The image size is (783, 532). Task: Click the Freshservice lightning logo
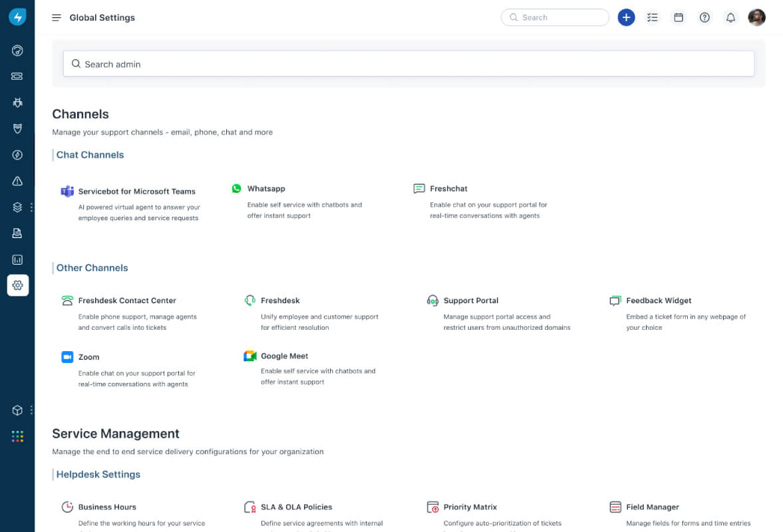pos(17,17)
